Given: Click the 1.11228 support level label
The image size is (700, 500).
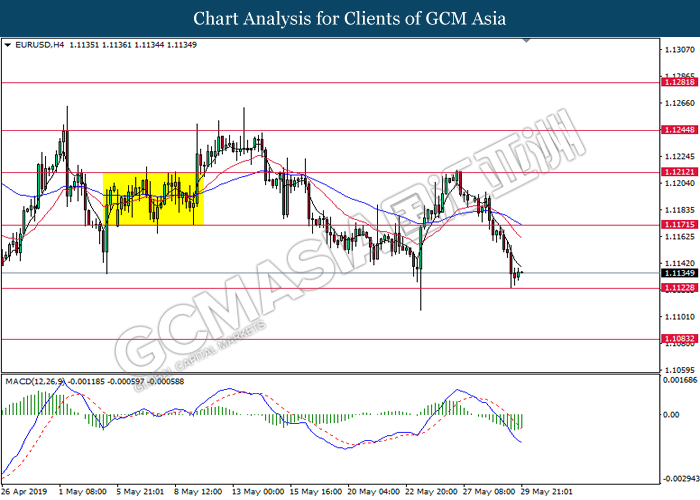Looking at the screenshot, I should [679, 288].
